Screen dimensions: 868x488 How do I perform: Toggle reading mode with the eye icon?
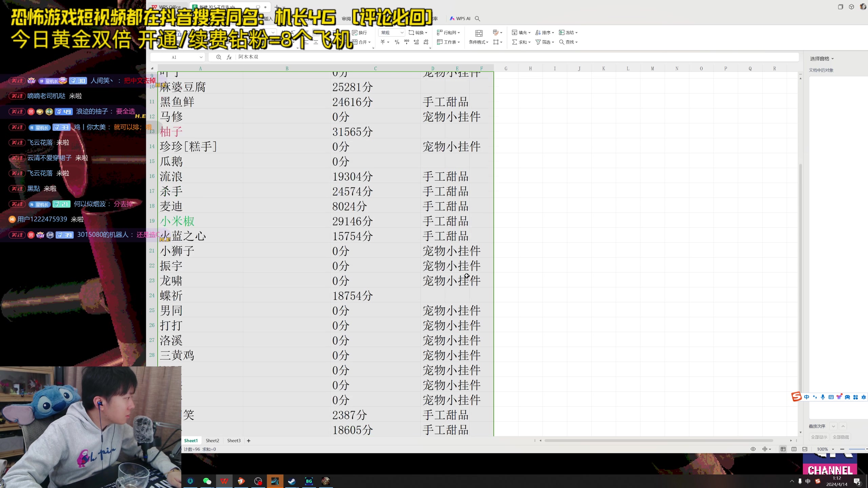coord(753,449)
